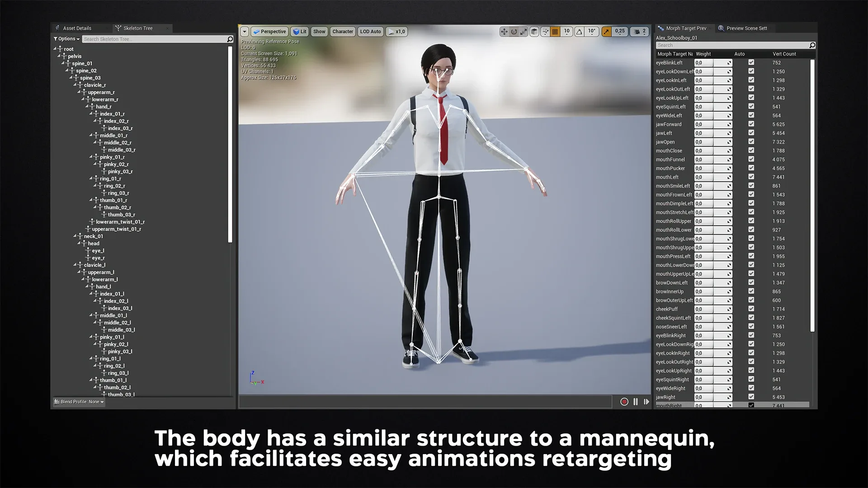Image resolution: width=868 pixels, height=488 pixels.
Task: Click the record button in viewport bar
Action: pyautogui.click(x=624, y=402)
